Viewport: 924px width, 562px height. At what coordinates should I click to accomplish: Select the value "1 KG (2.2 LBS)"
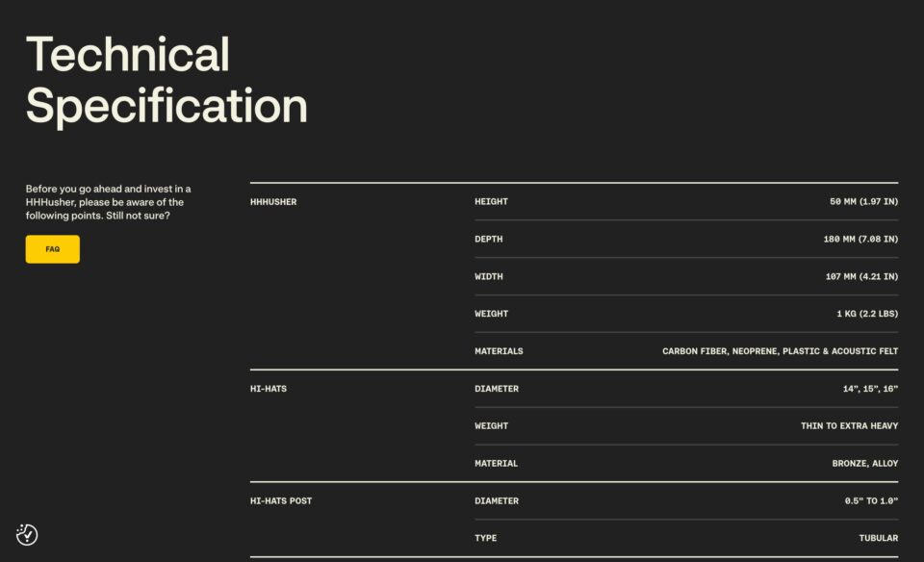(867, 314)
